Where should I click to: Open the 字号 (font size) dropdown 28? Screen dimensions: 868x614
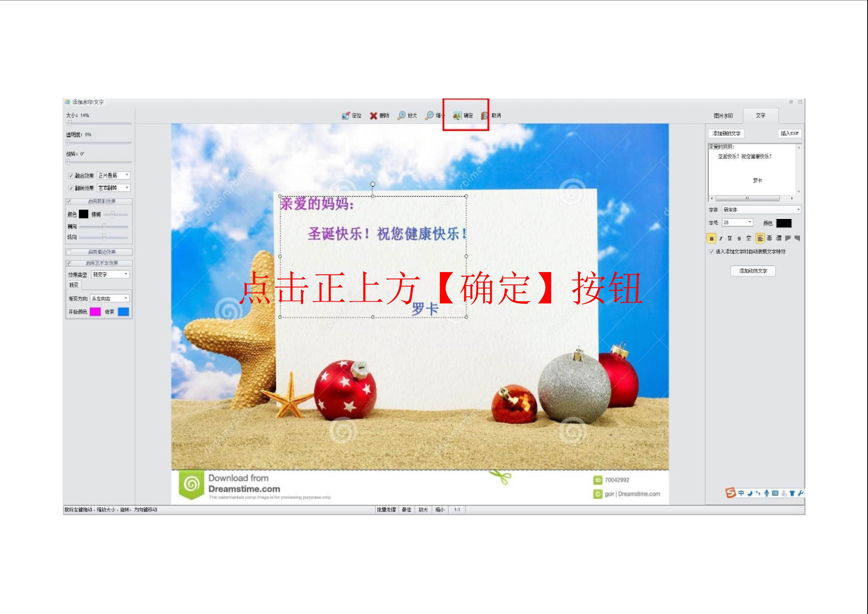pos(738,222)
